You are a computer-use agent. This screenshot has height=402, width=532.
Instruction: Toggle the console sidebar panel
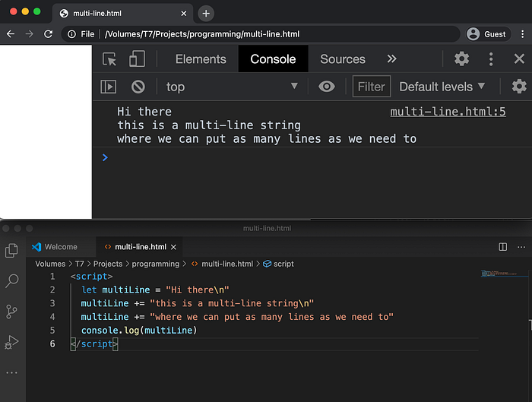point(109,87)
